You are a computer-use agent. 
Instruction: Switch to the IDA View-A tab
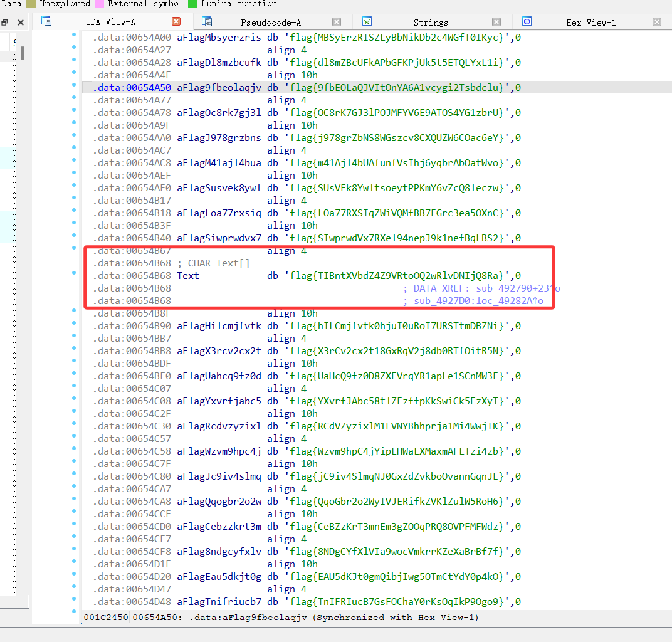(x=110, y=23)
